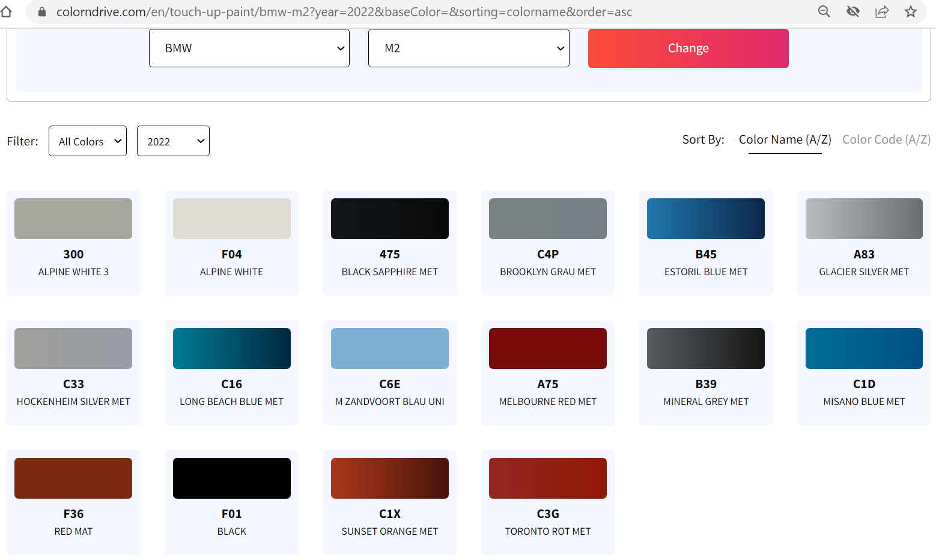
Task: Click the crossed-out eye tracking icon
Action: [x=853, y=11]
